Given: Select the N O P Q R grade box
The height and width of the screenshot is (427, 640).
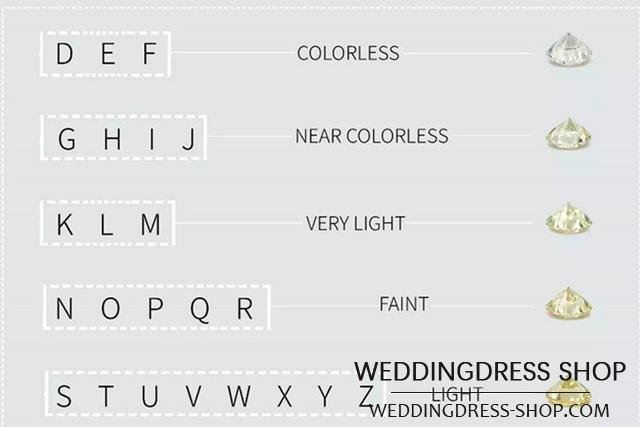Looking at the screenshot, I should (157, 307).
